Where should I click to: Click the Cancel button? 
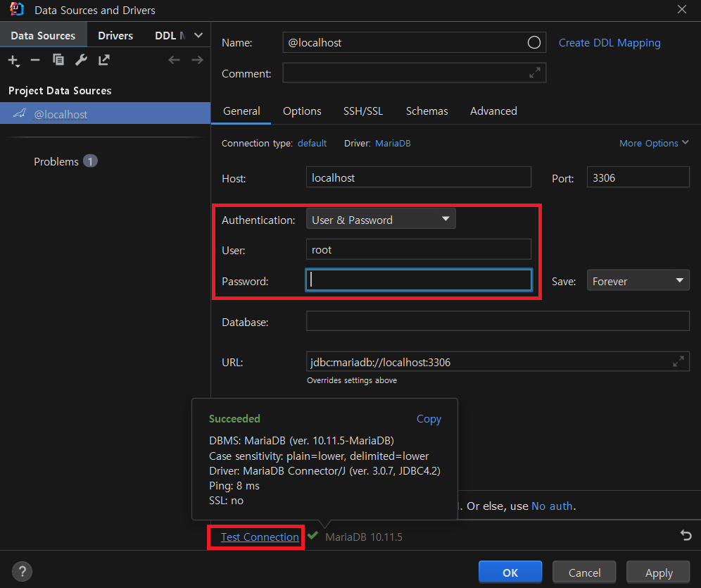pyautogui.click(x=584, y=572)
